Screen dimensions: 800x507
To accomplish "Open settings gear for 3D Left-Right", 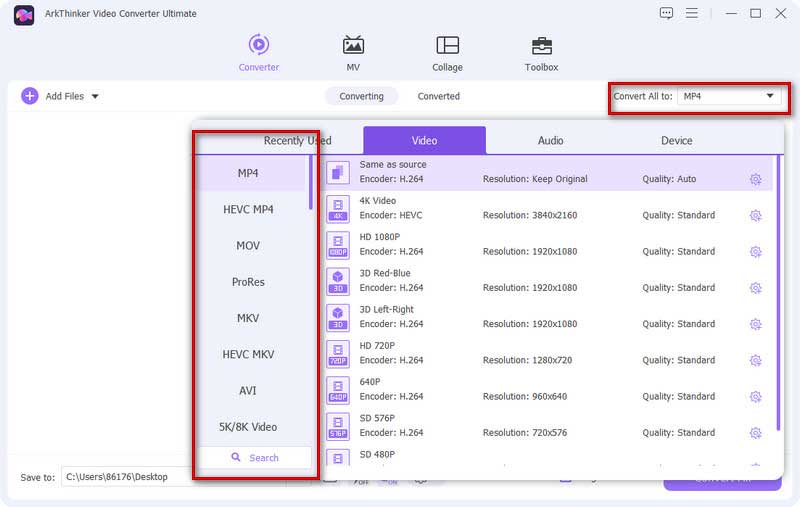I will tap(756, 324).
